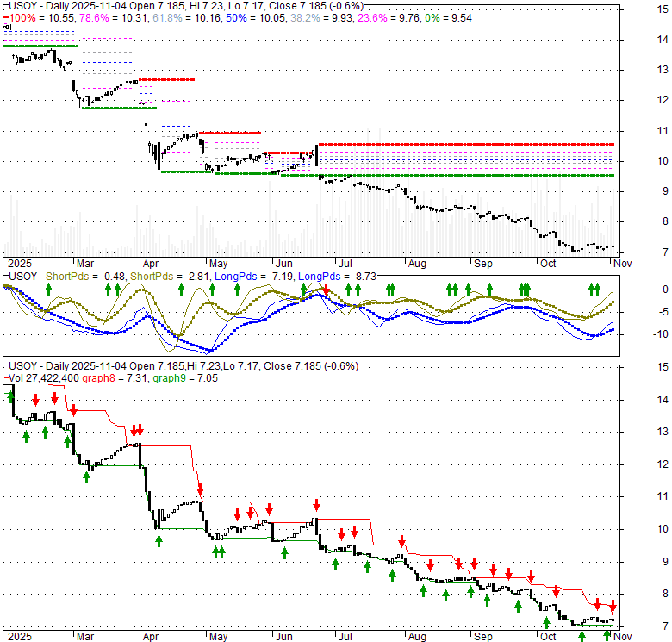Click the green up arrow below April low, bottom chart
Screen dimensions: 672x642
click(x=159, y=540)
